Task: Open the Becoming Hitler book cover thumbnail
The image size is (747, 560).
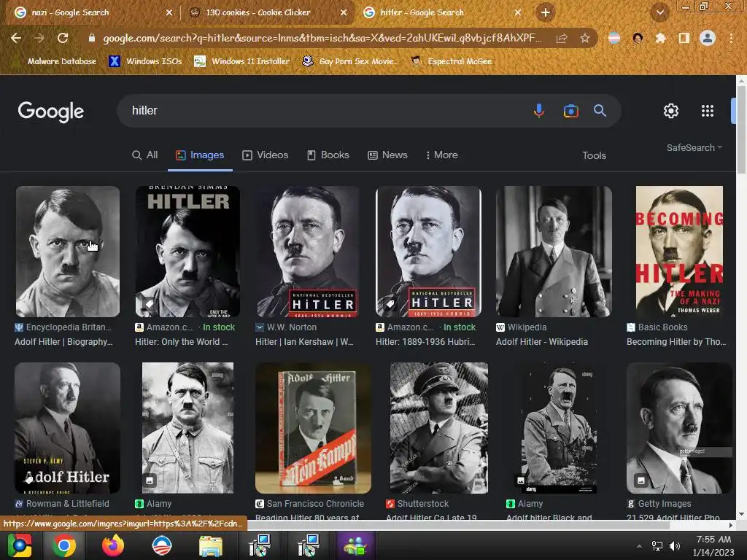Action: [x=679, y=252]
